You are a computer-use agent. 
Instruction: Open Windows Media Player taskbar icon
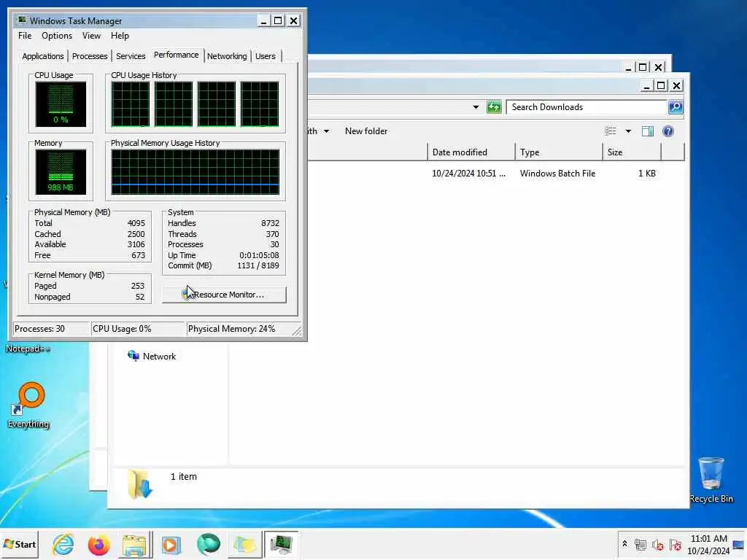pos(171,544)
